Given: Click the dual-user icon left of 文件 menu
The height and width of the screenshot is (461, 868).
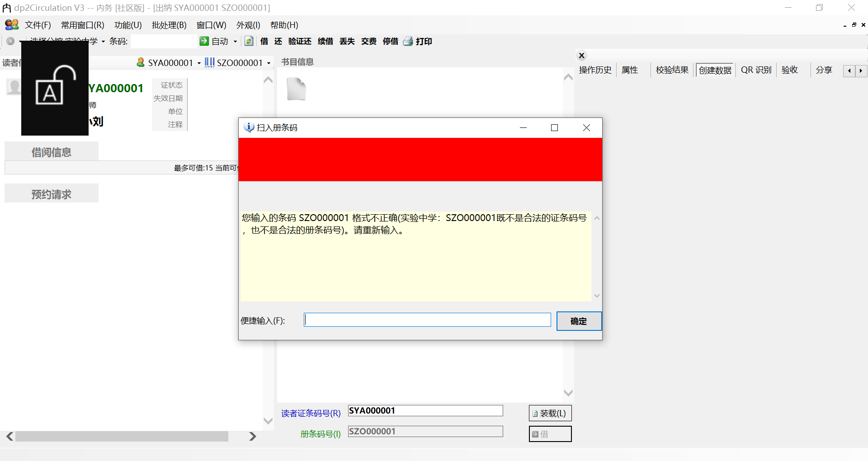Looking at the screenshot, I should click(11, 25).
